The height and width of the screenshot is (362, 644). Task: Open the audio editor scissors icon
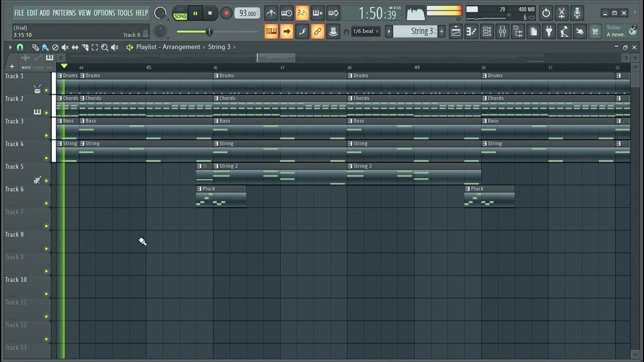[561, 13]
